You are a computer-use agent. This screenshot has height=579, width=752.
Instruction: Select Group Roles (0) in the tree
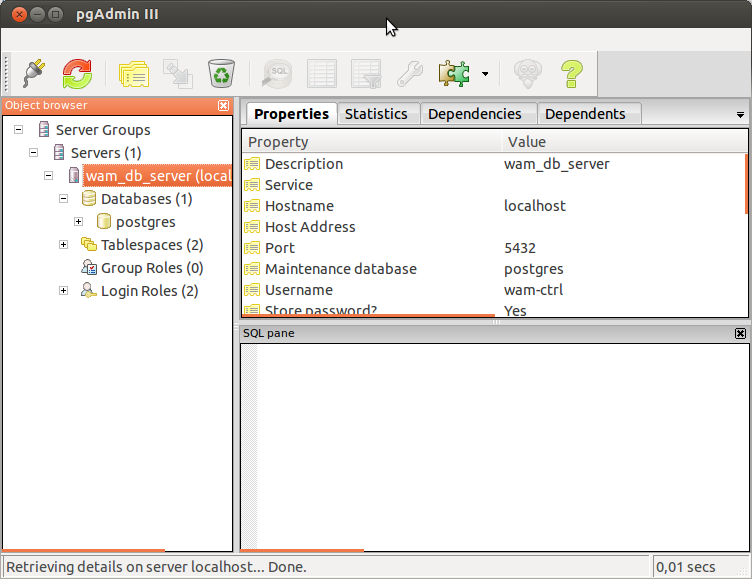tap(151, 268)
